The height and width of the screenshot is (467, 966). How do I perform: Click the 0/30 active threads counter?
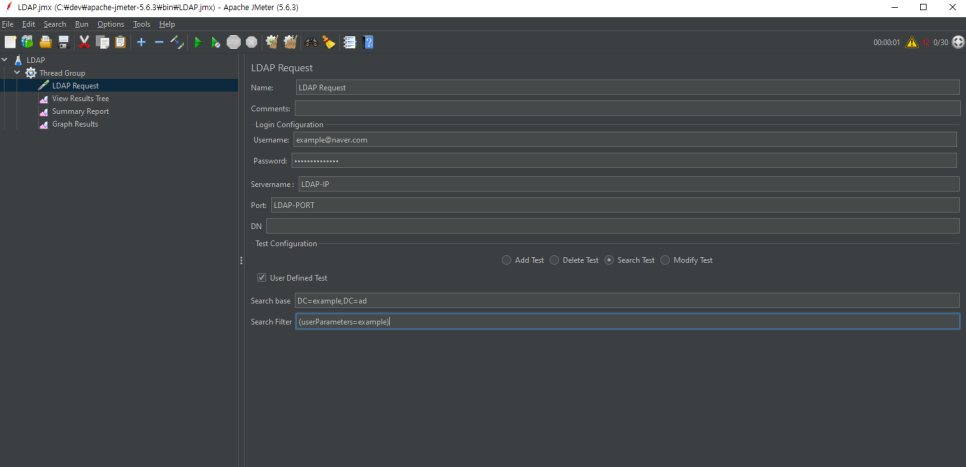pyautogui.click(x=941, y=43)
